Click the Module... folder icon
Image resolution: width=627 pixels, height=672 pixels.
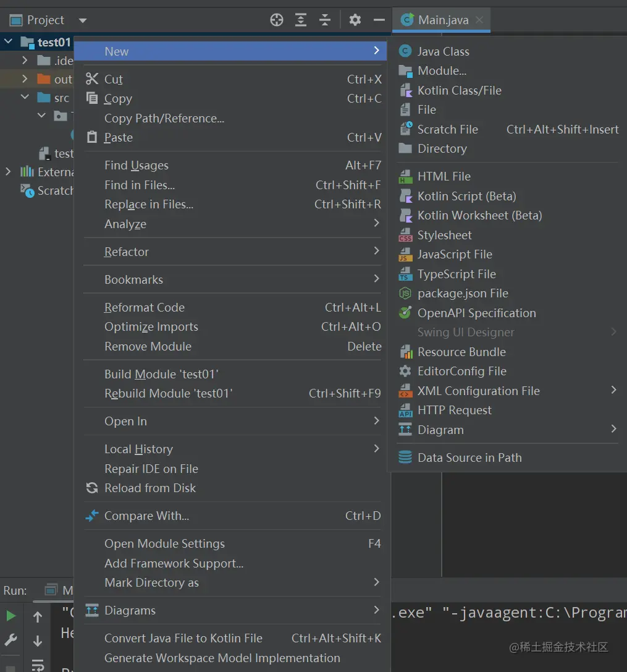[405, 70]
